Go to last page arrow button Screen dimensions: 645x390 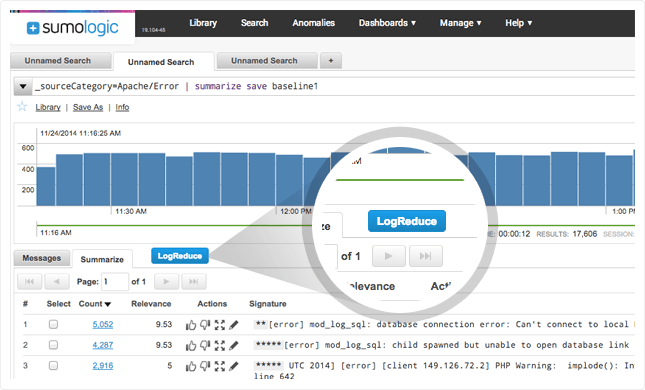tap(193, 281)
